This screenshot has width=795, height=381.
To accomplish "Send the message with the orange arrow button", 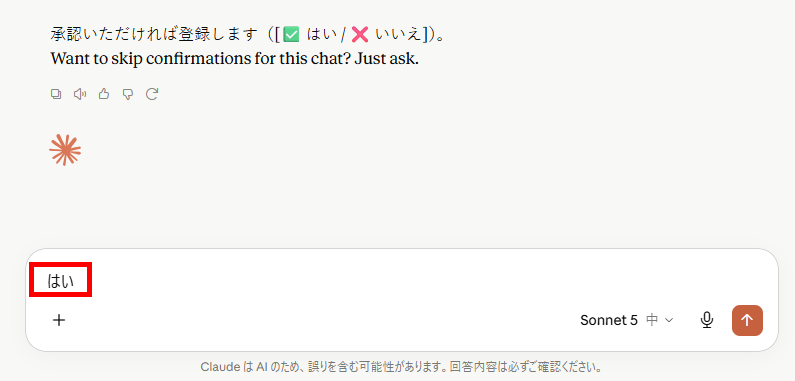I will (747, 320).
